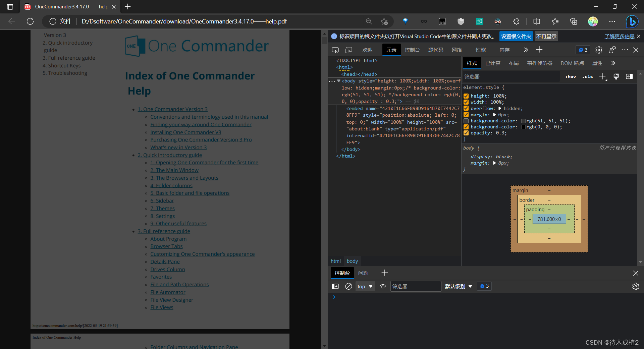Click the 不再显示 button
Viewport: 644px width, 349px height.
[x=546, y=36]
